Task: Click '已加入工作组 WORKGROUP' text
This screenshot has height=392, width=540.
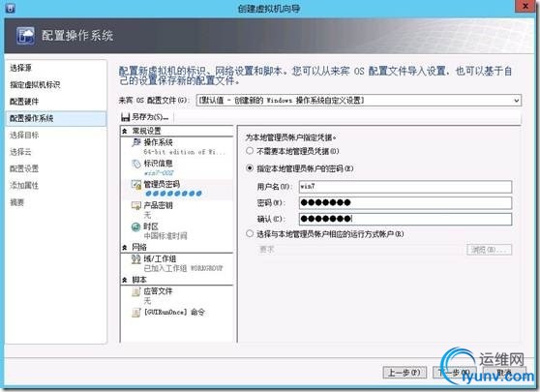Action: 183,268
